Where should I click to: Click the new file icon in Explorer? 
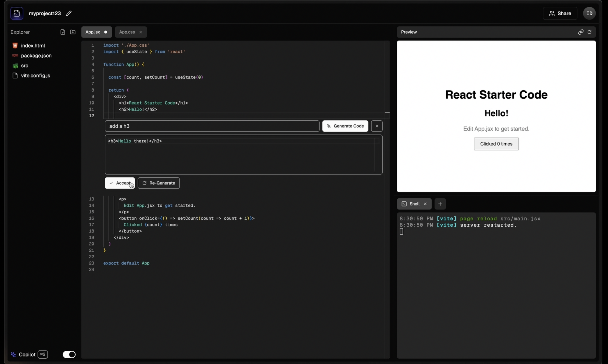[x=63, y=32]
